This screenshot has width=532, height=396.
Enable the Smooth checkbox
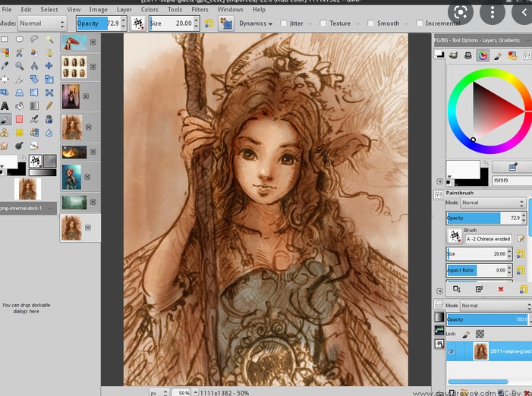(x=371, y=23)
